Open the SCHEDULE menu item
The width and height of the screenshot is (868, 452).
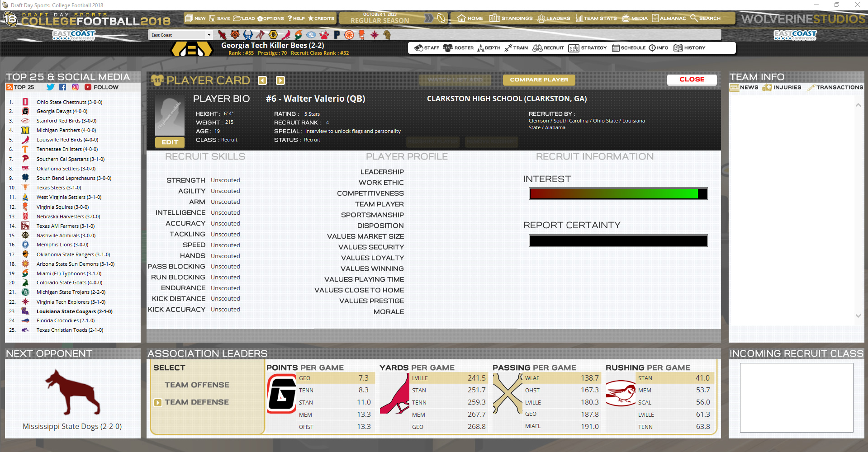coord(629,48)
